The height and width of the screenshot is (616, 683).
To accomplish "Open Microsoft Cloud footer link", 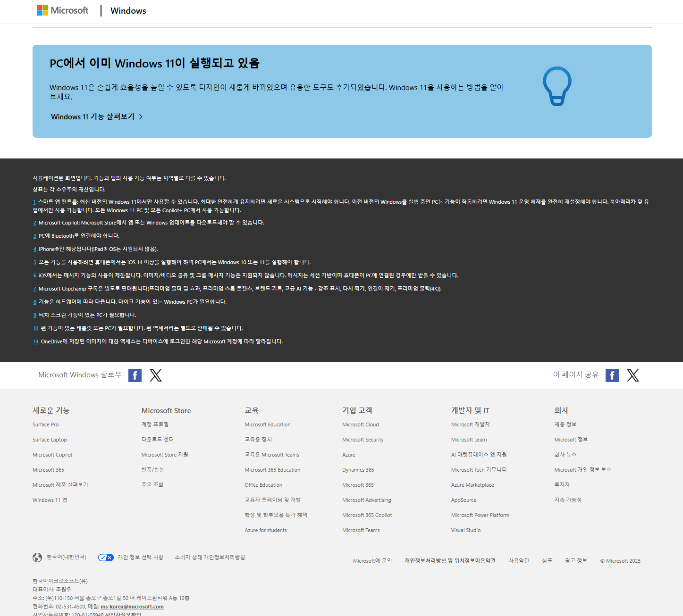I will coord(361,425).
